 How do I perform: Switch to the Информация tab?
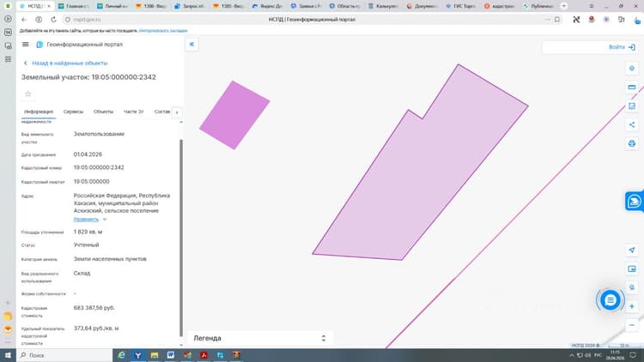coord(39,112)
